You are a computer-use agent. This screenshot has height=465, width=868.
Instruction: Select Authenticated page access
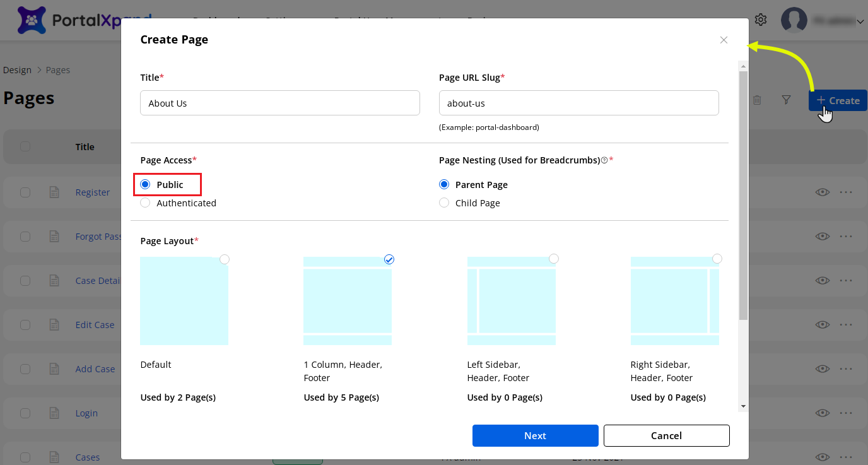click(x=146, y=203)
